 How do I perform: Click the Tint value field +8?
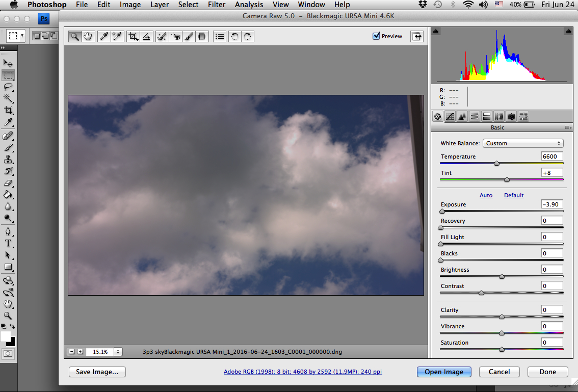pos(552,173)
